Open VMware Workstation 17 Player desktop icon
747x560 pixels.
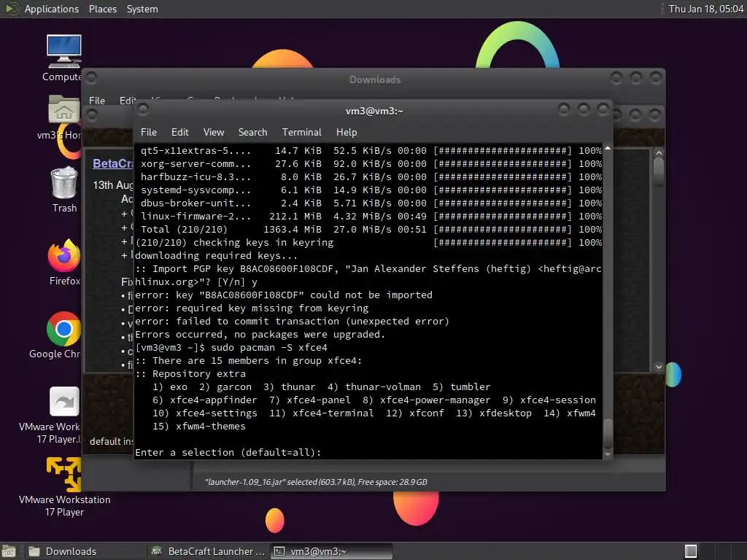[x=64, y=475]
